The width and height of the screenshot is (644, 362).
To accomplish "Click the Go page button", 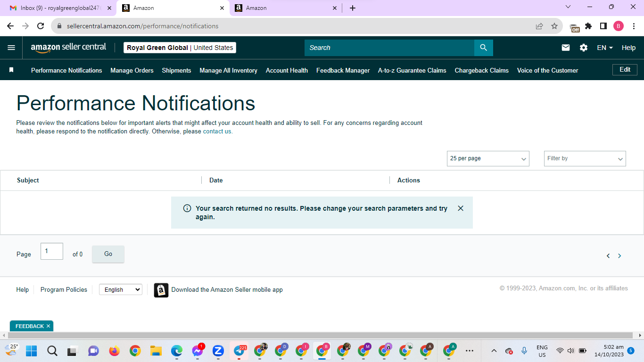I will (x=108, y=254).
